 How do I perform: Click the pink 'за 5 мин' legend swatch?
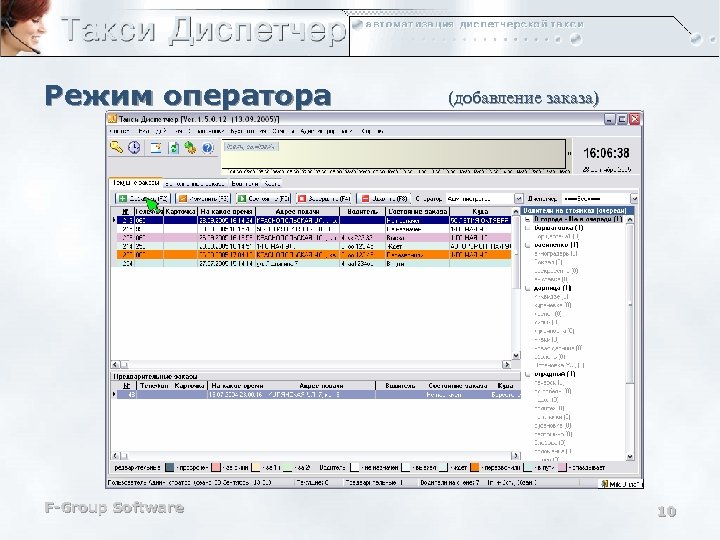pyautogui.click(x=216, y=467)
